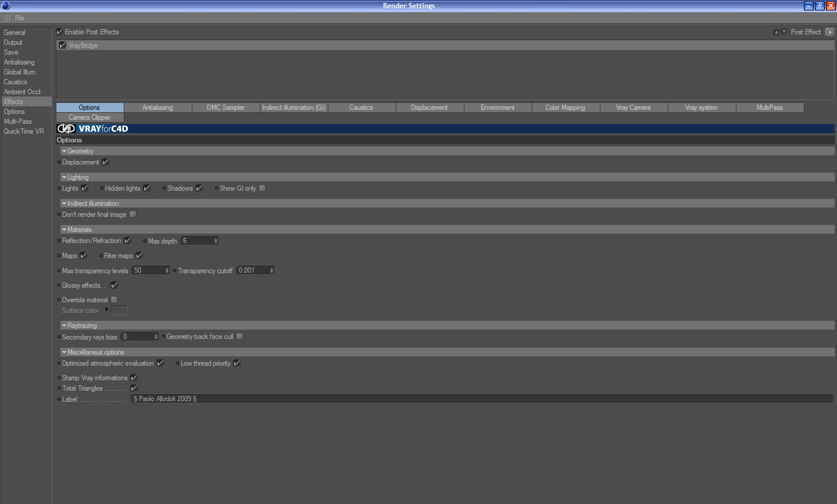Select Antialiasing in the left sidebar
The width and height of the screenshot is (837, 504).
[x=19, y=62]
